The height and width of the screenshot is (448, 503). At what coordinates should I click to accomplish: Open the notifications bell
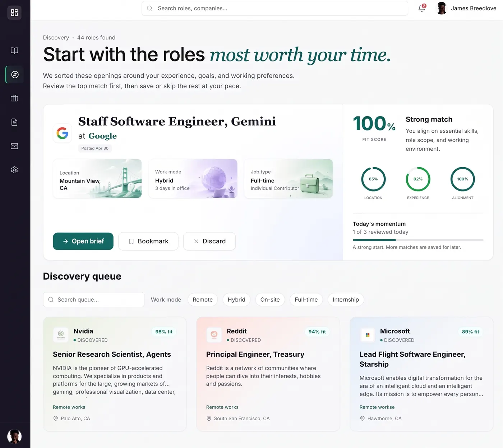click(x=422, y=8)
